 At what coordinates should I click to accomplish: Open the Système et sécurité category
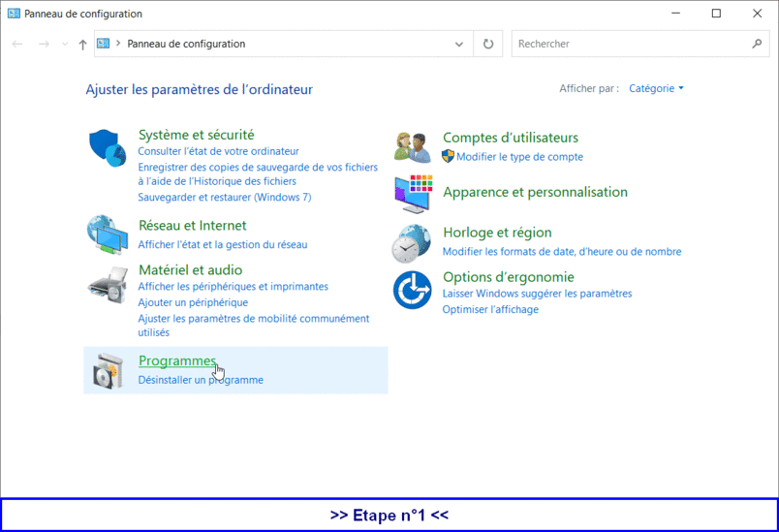197,135
